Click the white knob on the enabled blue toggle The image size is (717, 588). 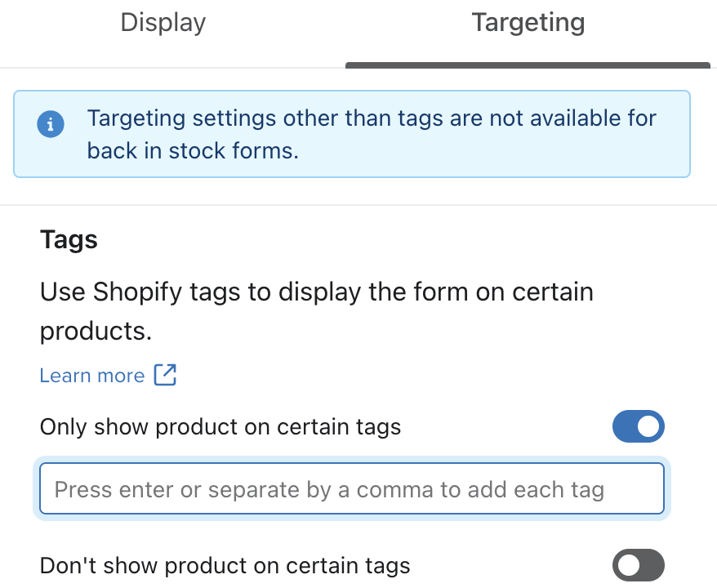[650, 426]
